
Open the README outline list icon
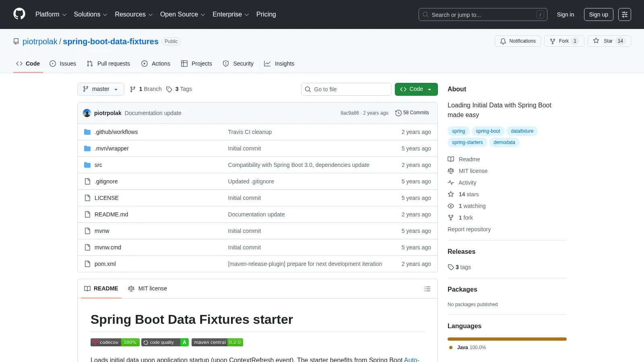[x=427, y=289]
